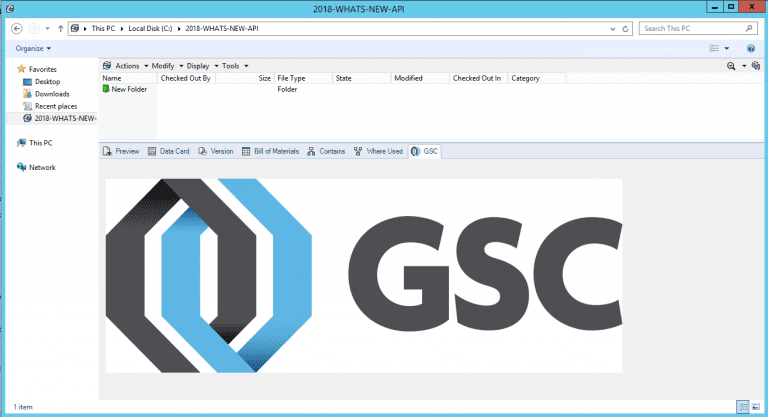768x417 pixels.
Task: Switch to details view in status bar
Action: tap(743, 407)
